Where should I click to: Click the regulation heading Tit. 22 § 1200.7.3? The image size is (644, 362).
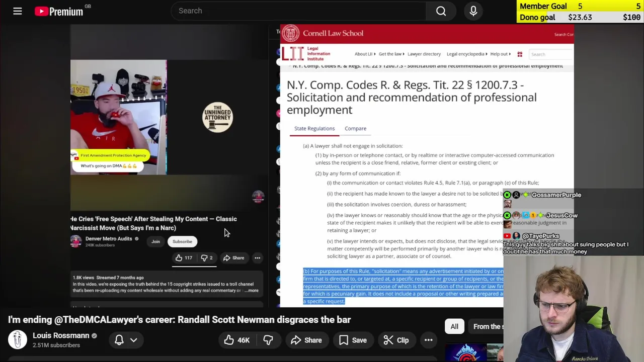point(412,97)
